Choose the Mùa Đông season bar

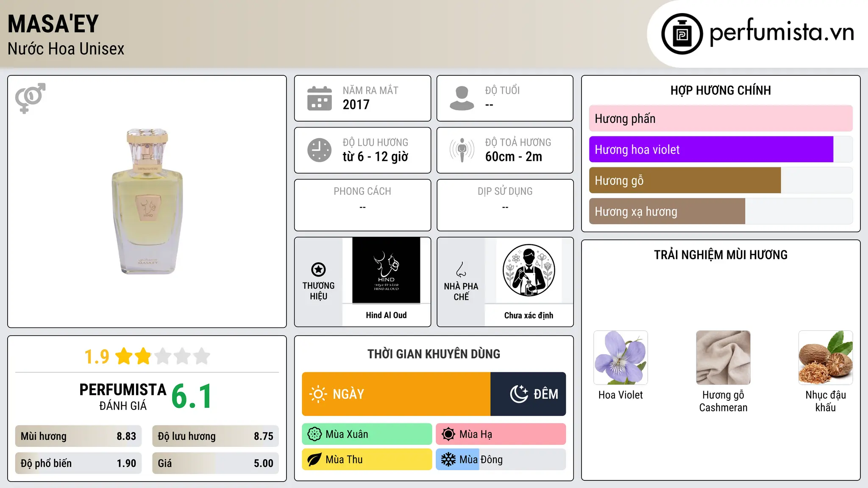(x=501, y=460)
